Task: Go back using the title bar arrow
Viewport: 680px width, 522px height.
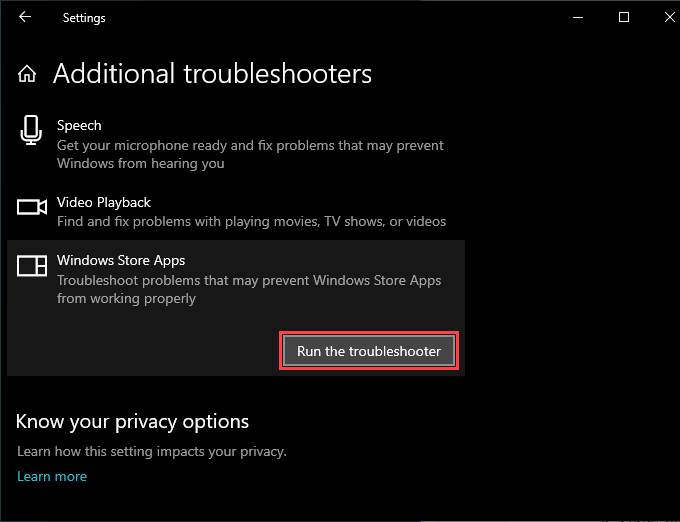Action: tap(25, 17)
